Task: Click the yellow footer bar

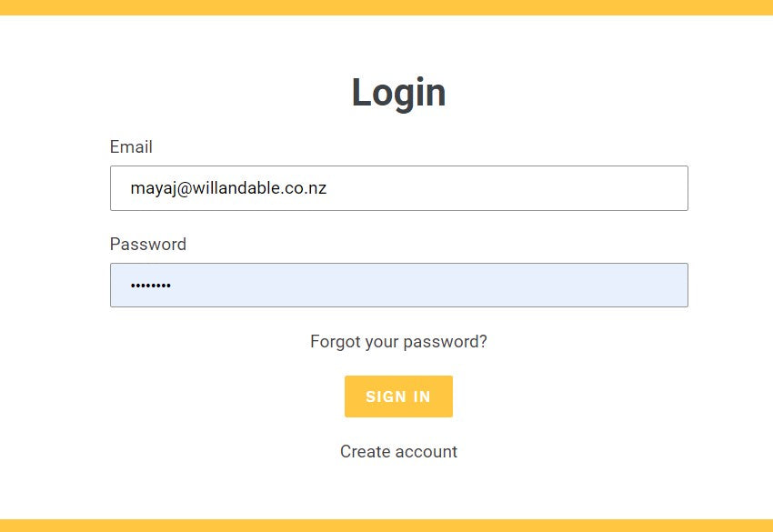Action: pos(386,525)
